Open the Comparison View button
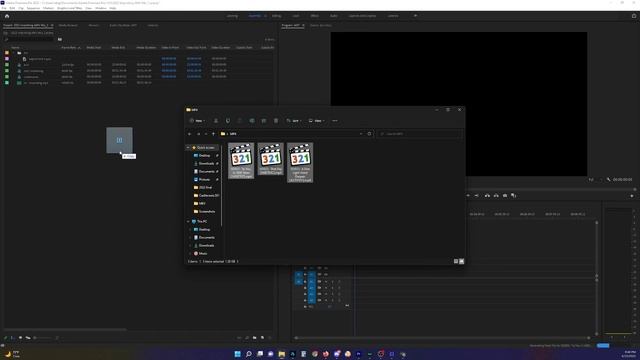 [x=513, y=196]
